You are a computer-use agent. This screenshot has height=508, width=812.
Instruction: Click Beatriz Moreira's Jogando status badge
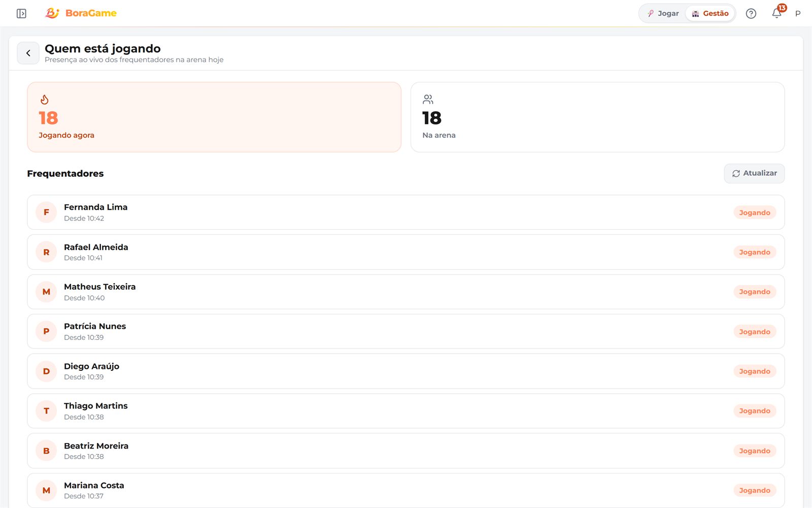click(755, 451)
